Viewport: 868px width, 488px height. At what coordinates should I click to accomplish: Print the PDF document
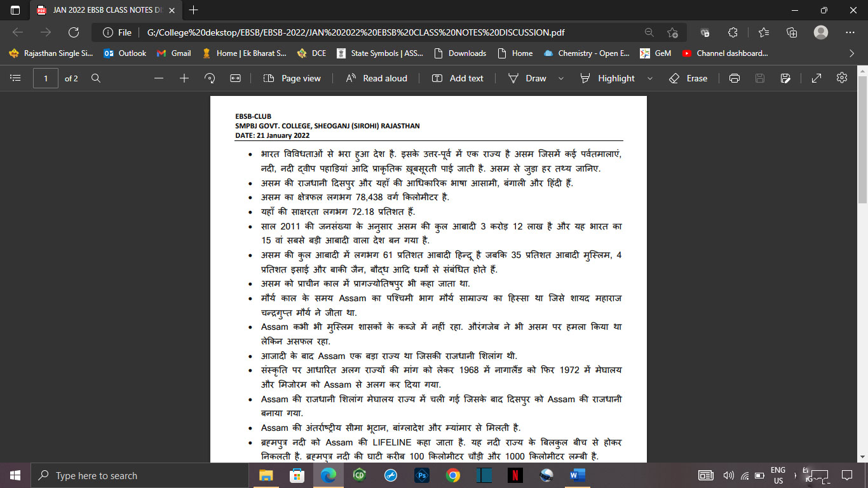(735, 78)
